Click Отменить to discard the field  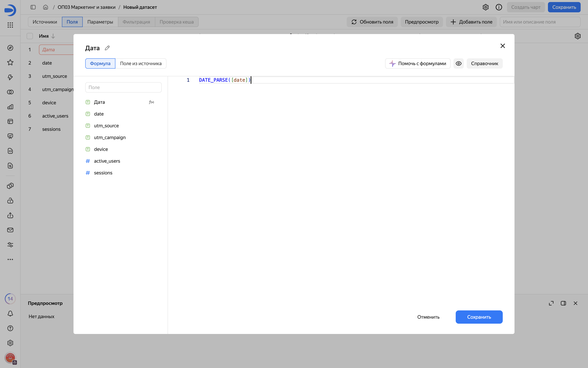pos(428,317)
